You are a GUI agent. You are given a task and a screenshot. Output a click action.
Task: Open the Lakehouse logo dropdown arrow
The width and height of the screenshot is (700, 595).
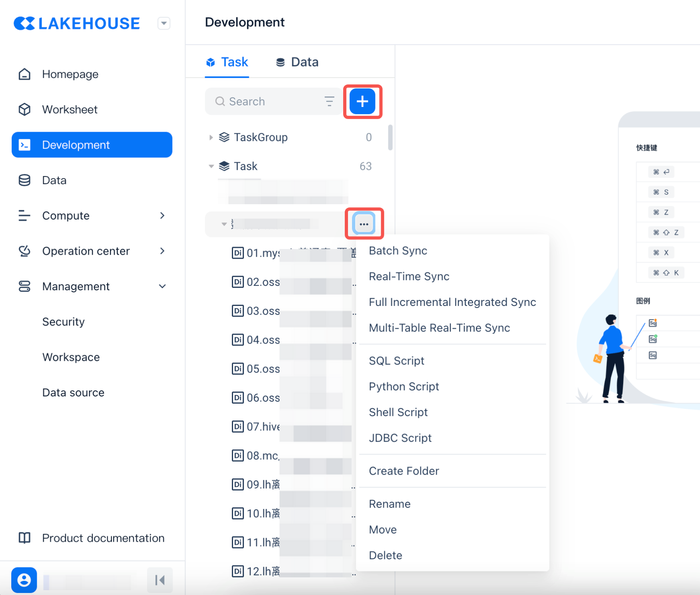tap(164, 23)
